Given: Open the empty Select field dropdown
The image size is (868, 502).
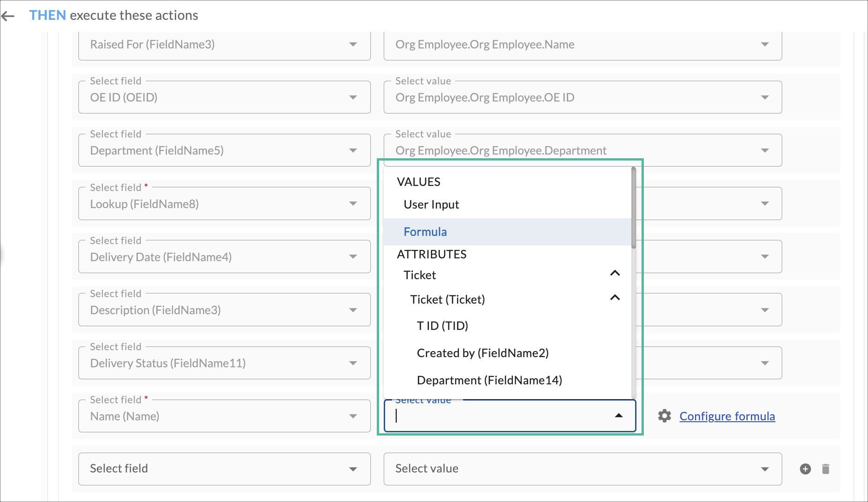Looking at the screenshot, I should point(224,469).
